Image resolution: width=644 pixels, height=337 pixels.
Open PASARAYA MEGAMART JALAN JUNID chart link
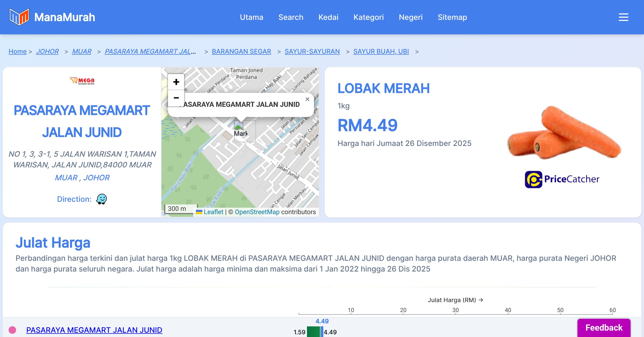pos(94,330)
